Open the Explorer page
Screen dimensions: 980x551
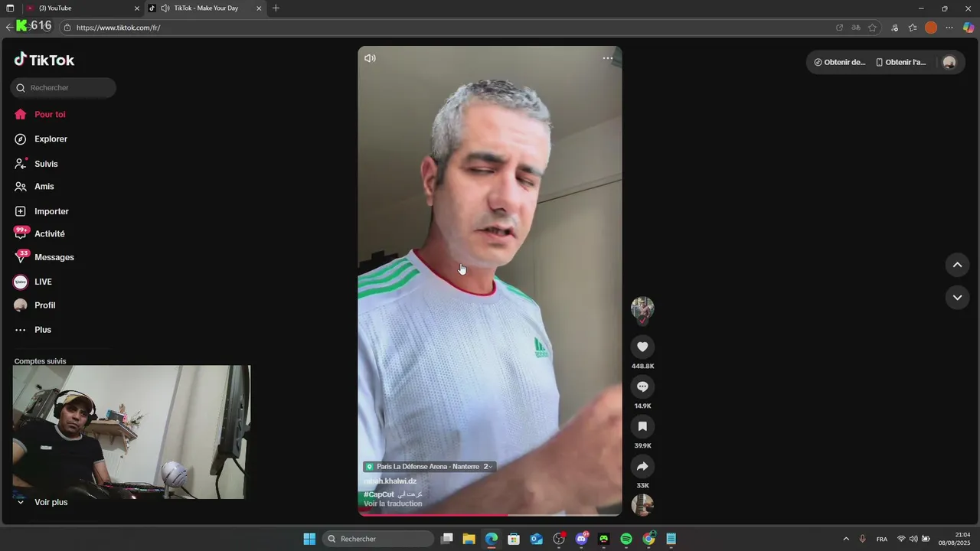coord(41,139)
